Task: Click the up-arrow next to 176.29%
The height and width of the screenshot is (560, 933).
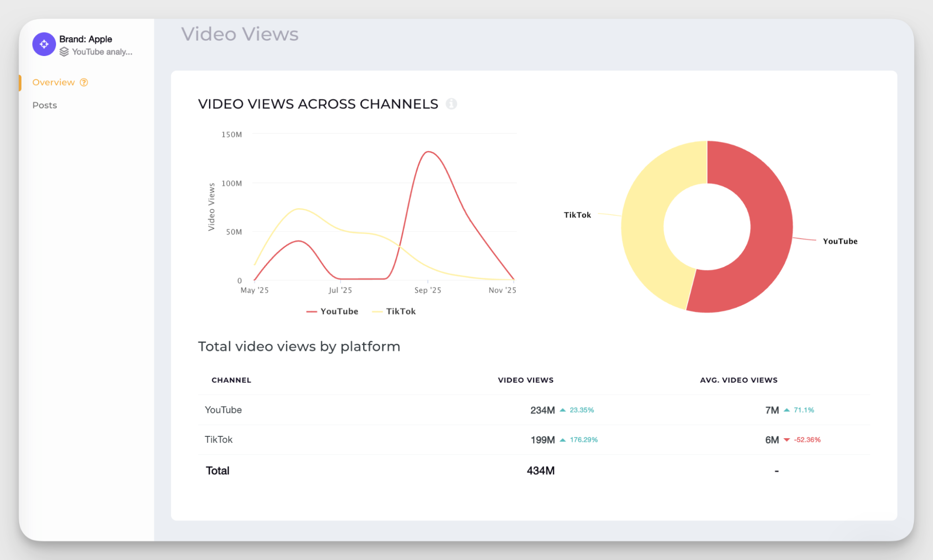Action: coord(562,439)
